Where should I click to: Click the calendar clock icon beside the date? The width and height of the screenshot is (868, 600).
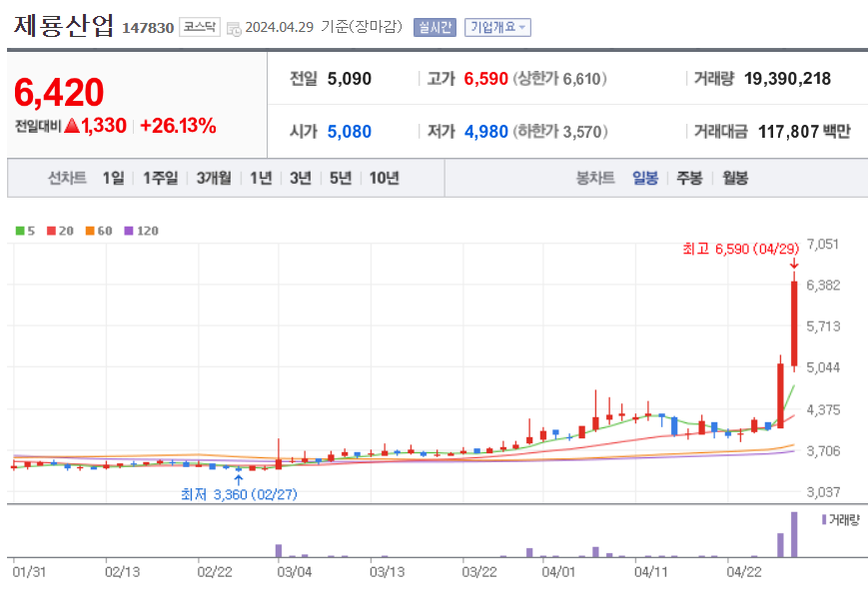coord(234,29)
